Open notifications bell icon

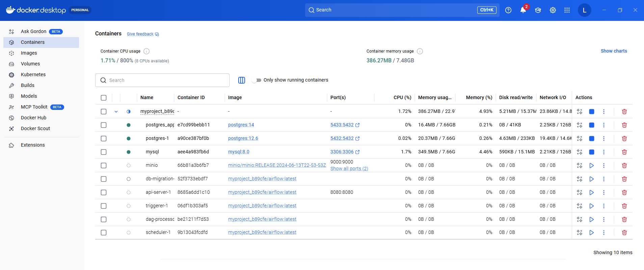(x=523, y=10)
